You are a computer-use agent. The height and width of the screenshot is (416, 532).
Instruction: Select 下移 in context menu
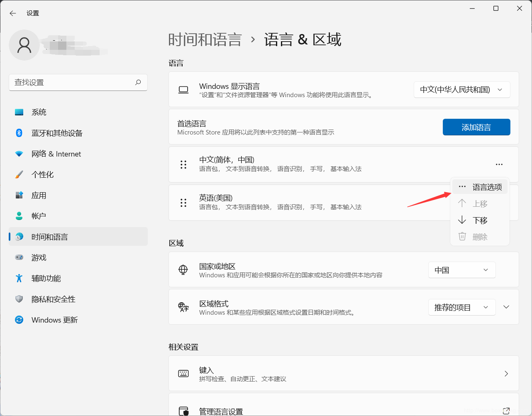[x=480, y=220]
